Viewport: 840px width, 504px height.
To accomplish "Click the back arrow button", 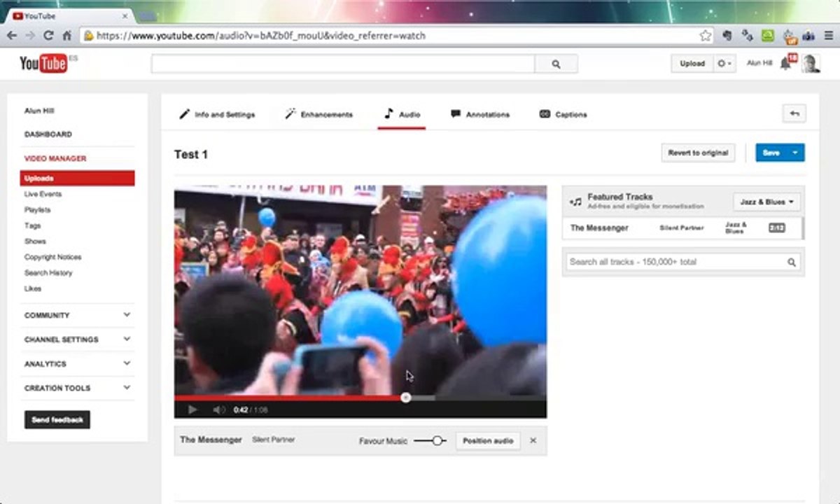I will pyautogui.click(x=794, y=113).
